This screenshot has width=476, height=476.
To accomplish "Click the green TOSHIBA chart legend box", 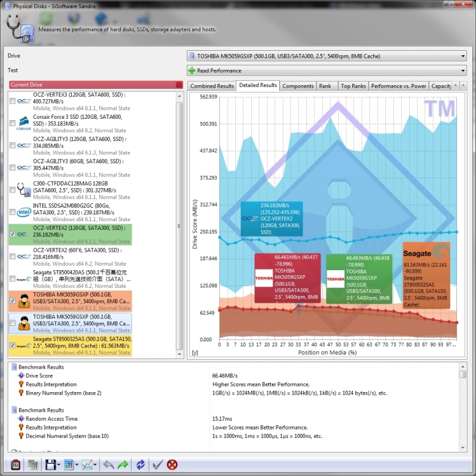I will point(359,279).
